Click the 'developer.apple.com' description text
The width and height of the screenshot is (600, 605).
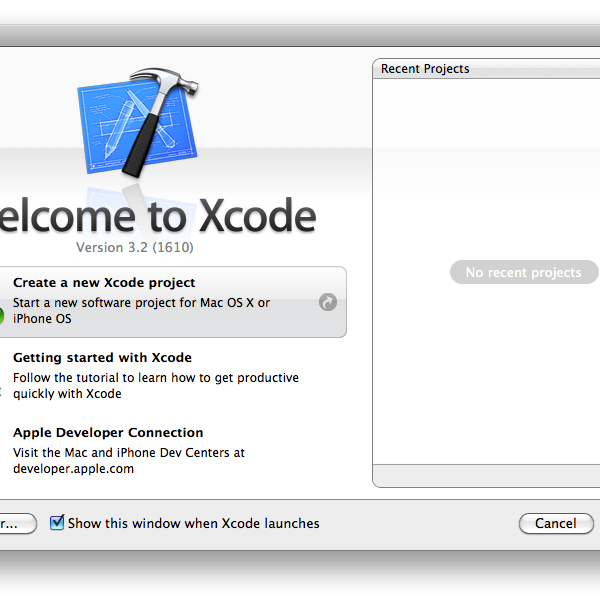click(73, 468)
